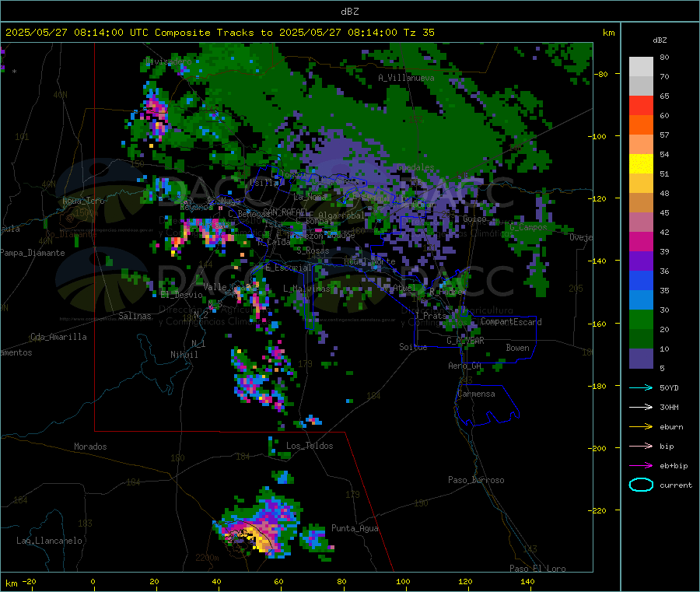This screenshot has height=592, width=700.
Task: Click the E_Escorial place label
Action: click(x=289, y=268)
